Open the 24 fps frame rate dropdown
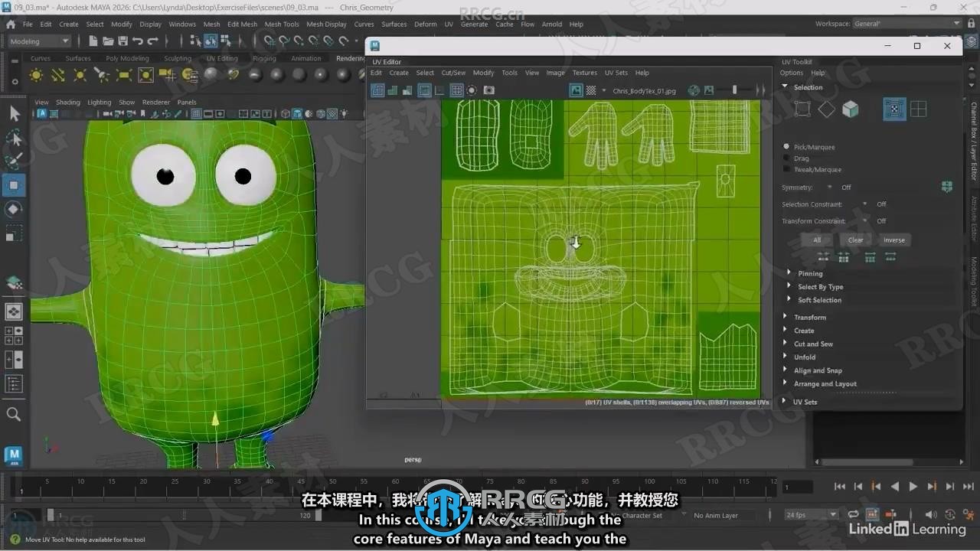 point(812,515)
